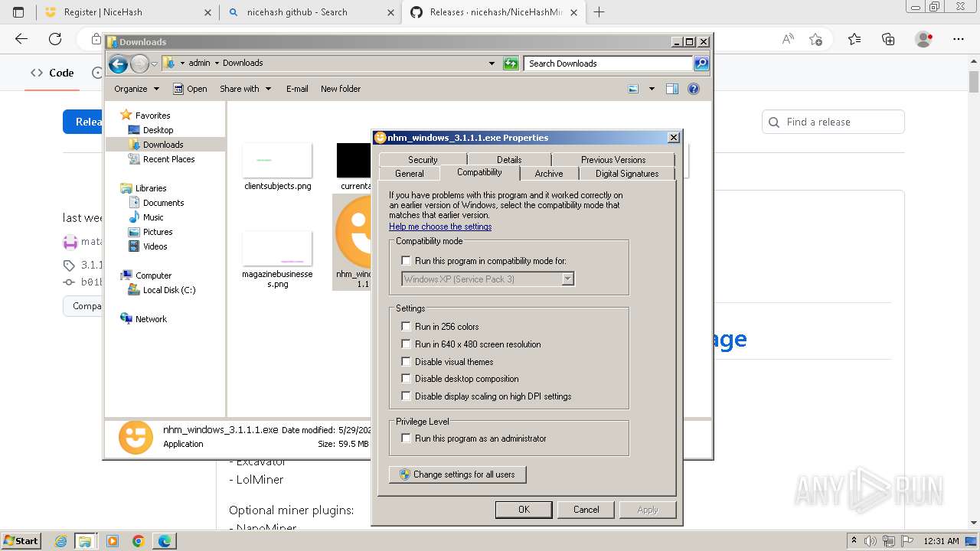Screen dimensions: 980x551
Task: Open the Pictures library
Action: click(x=158, y=232)
